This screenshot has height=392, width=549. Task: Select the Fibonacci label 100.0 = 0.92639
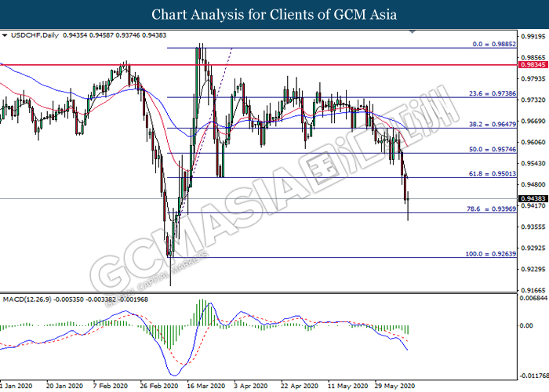490,254
